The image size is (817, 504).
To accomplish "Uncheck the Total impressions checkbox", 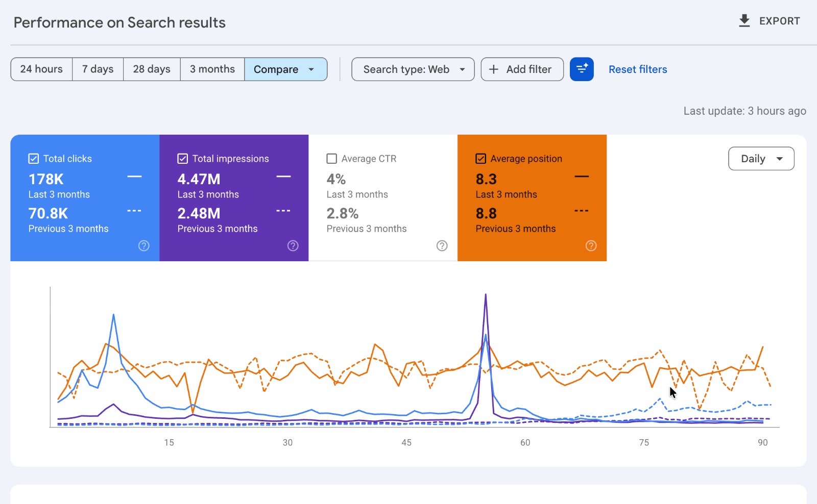I will [x=183, y=159].
